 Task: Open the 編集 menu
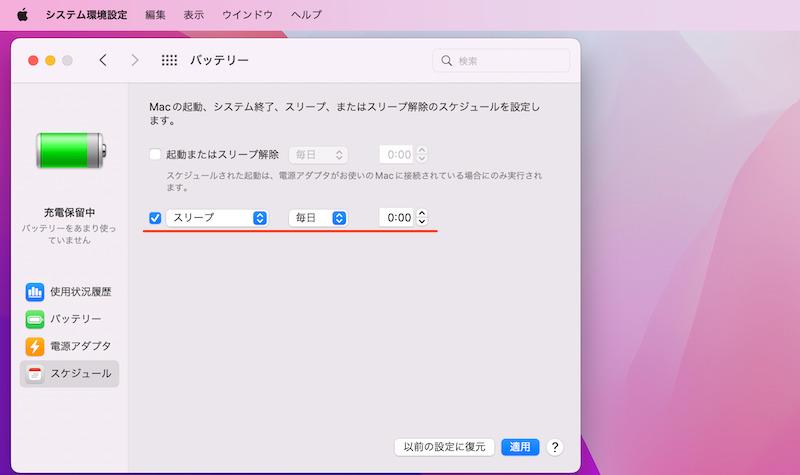[155, 15]
